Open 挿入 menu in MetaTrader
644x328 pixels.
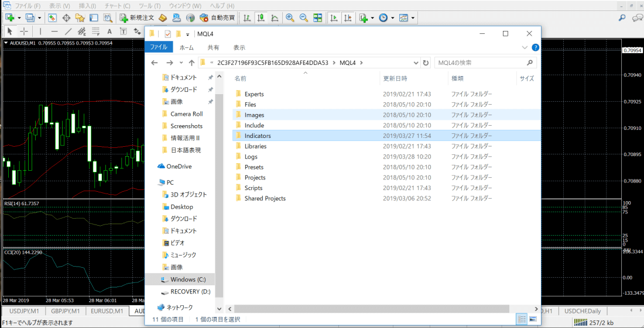87,6
